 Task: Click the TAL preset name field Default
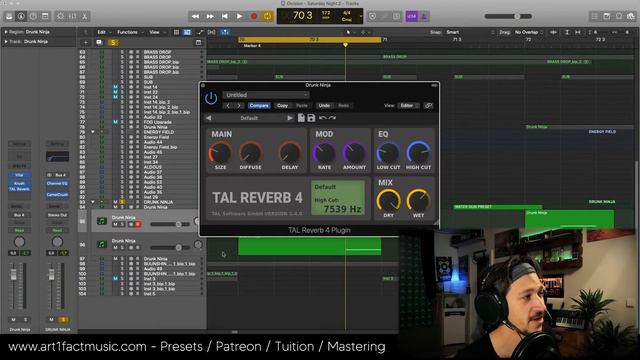249,118
